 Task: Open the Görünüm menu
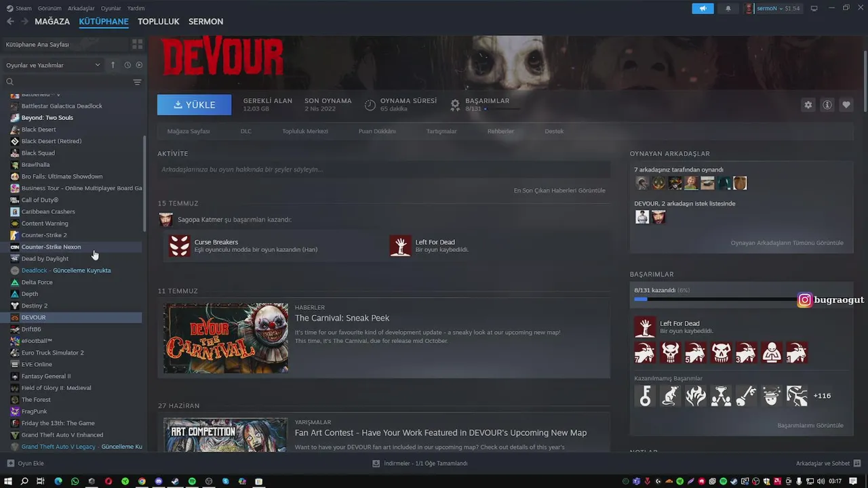click(50, 8)
